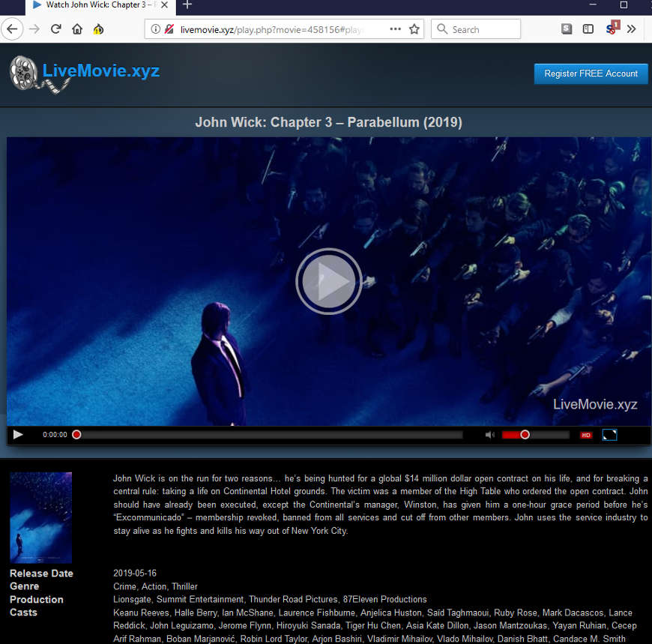Mute audio with the speaker icon

coord(489,435)
